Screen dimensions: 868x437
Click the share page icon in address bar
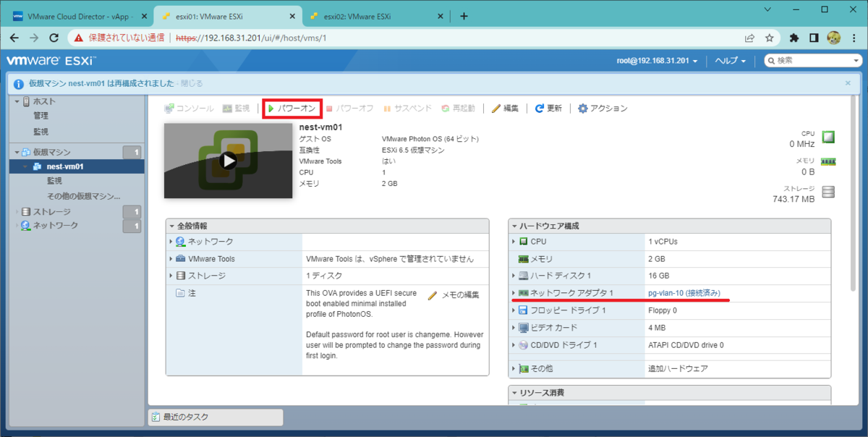click(x=749, y=38)
